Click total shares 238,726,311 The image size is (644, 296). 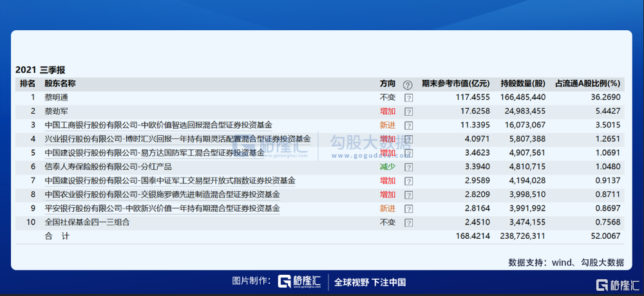(x=523, y=236)
